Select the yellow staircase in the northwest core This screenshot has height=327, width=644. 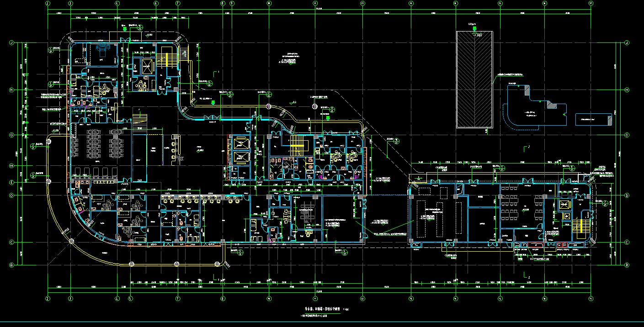169,60
